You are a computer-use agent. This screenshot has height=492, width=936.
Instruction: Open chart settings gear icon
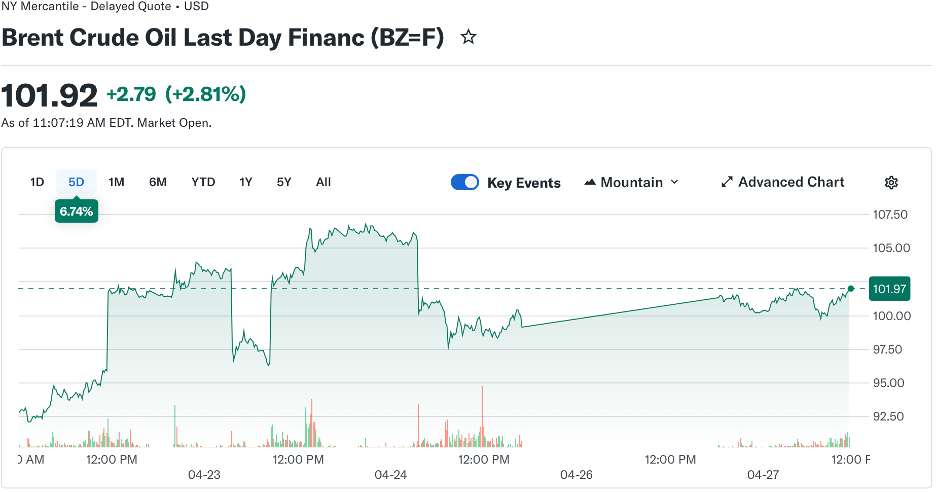[891, 182]
